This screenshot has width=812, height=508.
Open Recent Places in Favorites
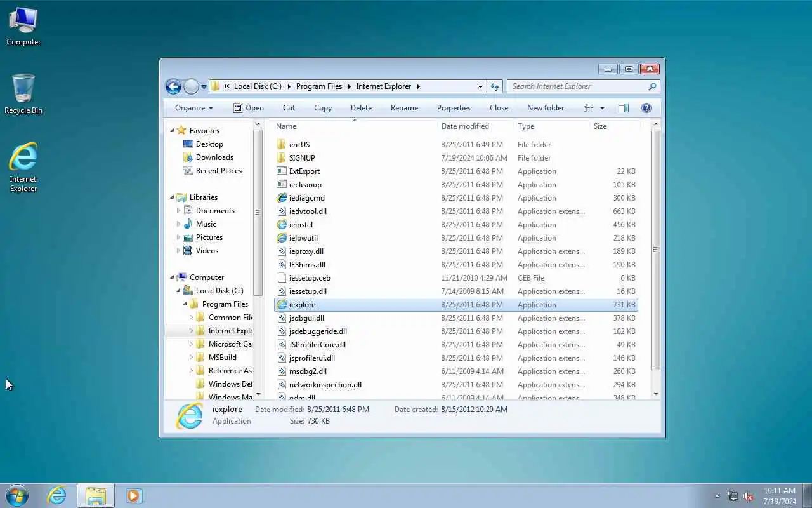coord(219,171)
